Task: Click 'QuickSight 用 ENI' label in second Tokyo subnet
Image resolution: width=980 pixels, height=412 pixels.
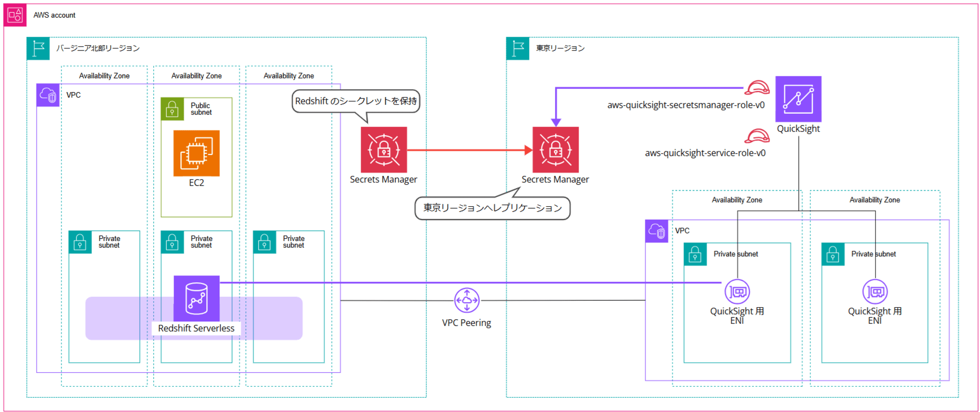Action: pyautogui.click(x=875, y=316)
